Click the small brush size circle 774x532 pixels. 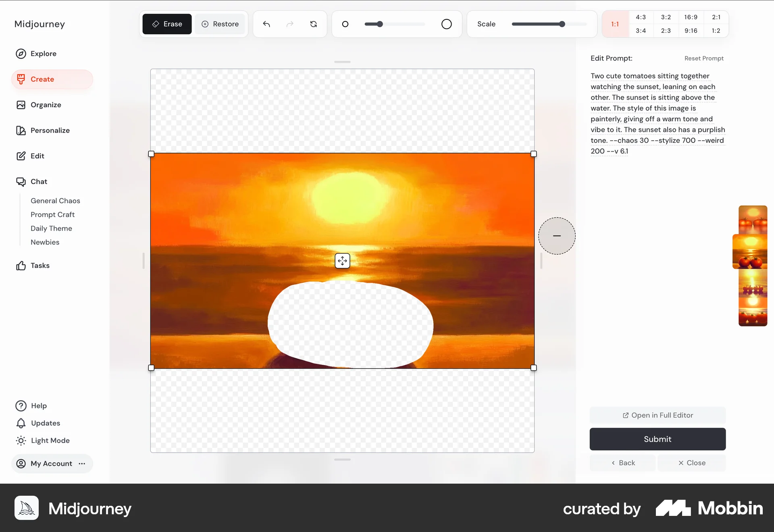[x=345, y=24]
